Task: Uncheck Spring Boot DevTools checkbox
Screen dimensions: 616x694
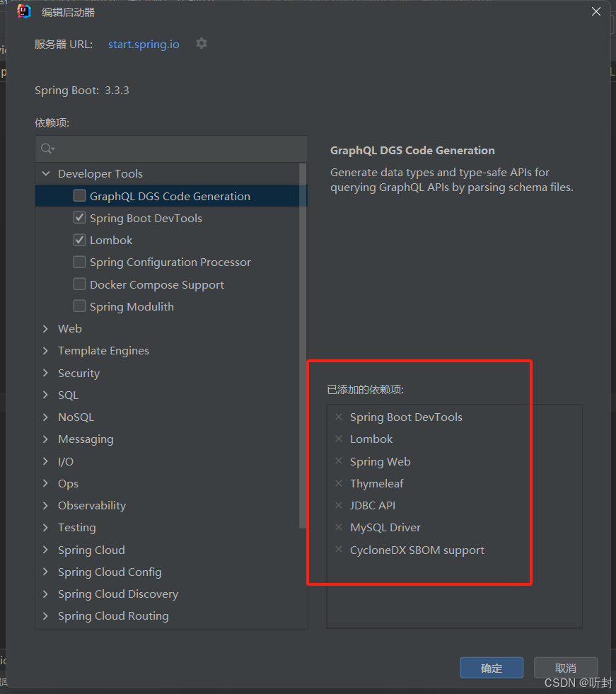Action: click(x=80, y=217)
